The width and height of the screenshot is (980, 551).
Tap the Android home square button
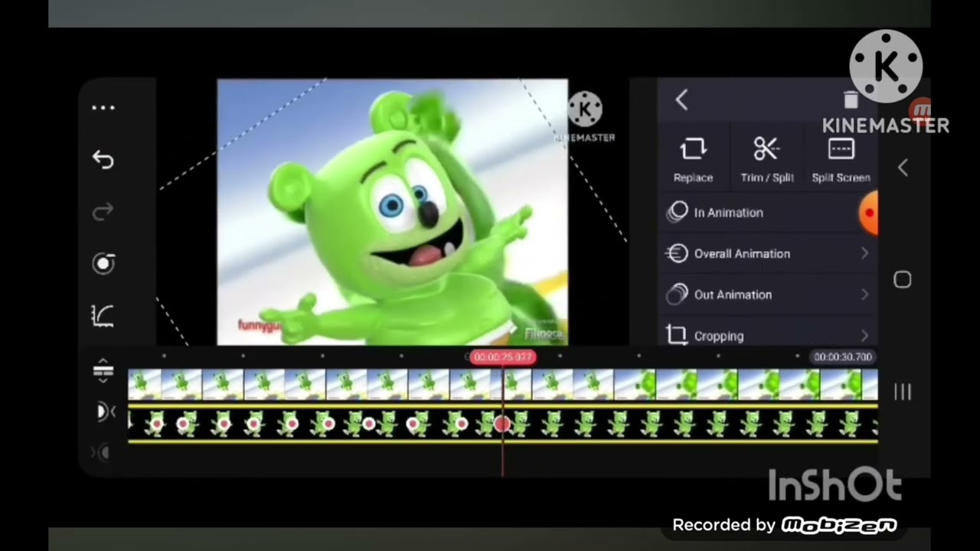pos(903,280)
